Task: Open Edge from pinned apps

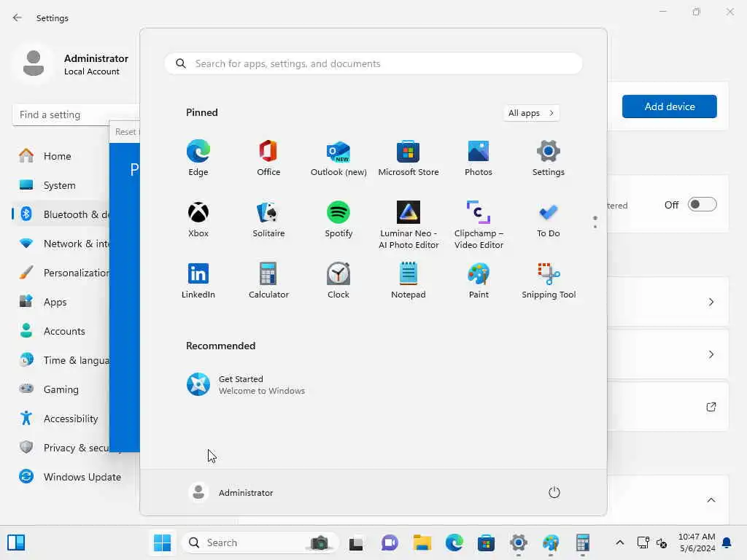Action: tap(198, 158)
